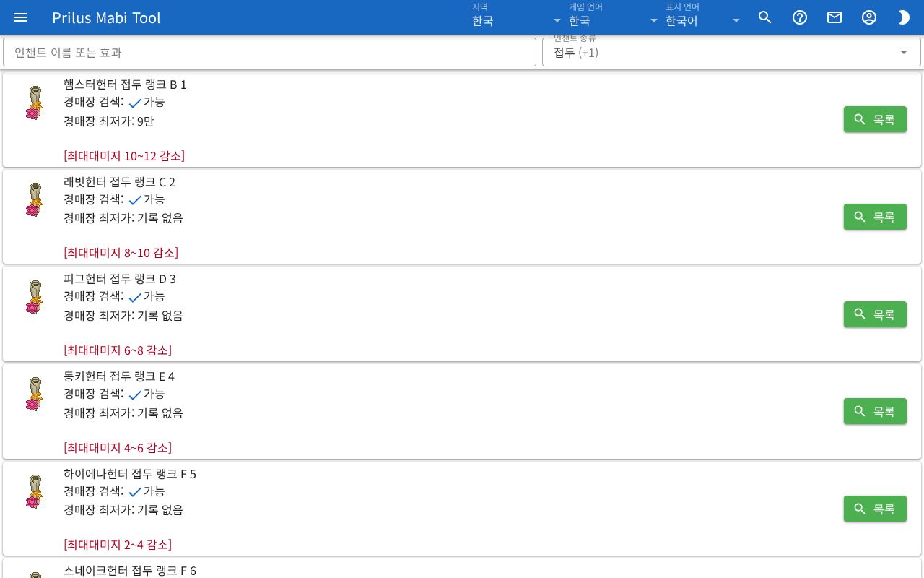Select the text 래빗헌터 접두 랭크 C 2
This screenshot has width=924, height=578.
pos(119,181)
